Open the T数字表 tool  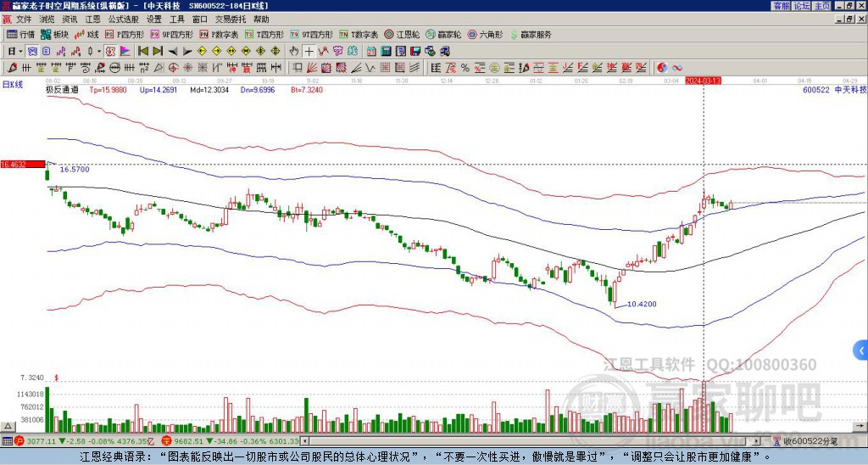pyautogui.click(x=359, y=34)
